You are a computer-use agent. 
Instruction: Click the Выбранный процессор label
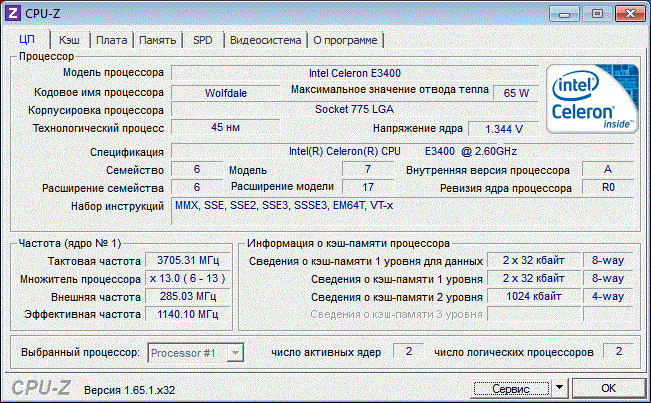(x=81, y=352)
